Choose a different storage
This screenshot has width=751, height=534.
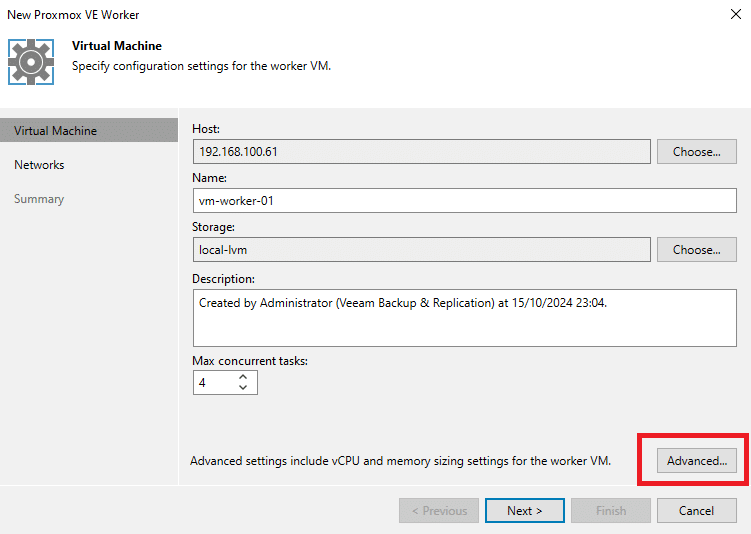(696, 250)
